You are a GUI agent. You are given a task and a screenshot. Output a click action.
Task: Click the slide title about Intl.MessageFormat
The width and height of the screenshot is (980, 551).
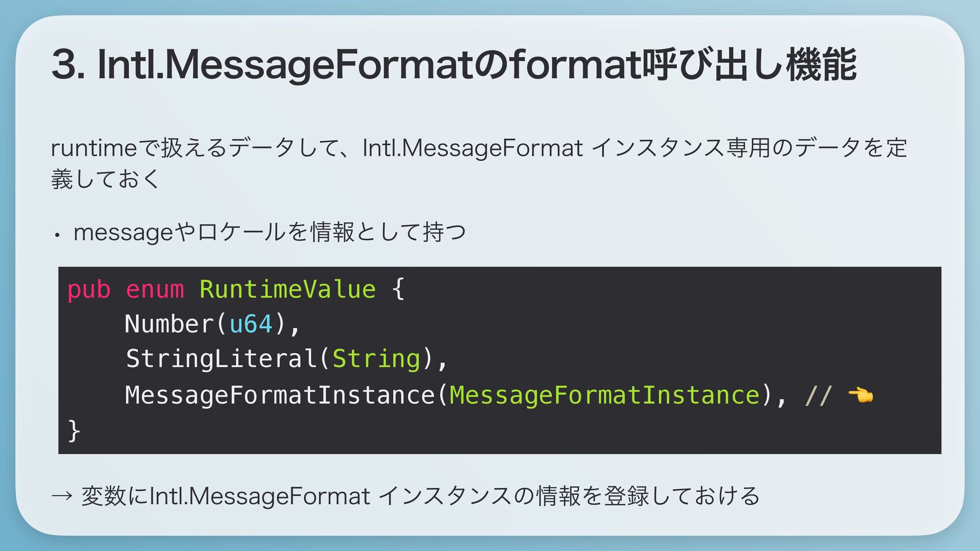coord(454,65)
